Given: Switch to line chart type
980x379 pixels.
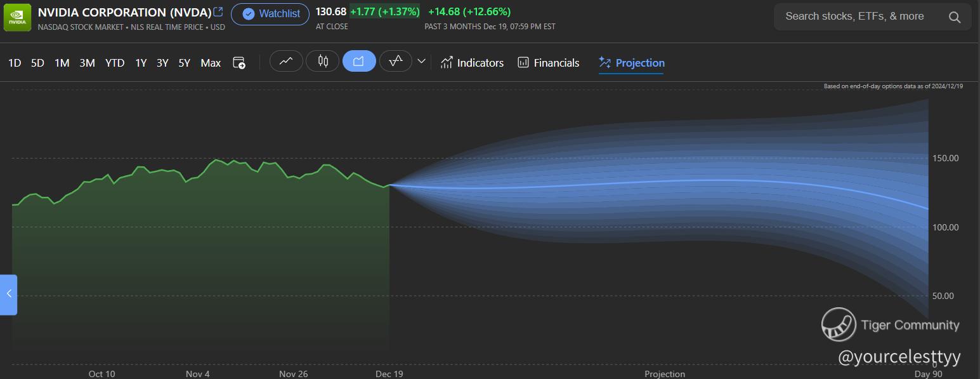Looking at the screenshot, I should (x=286, y=61).
